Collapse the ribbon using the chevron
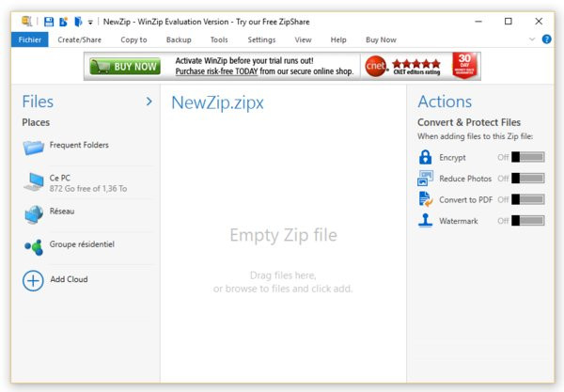The height and width of the screenshot is (392, 564). point(532,39)
